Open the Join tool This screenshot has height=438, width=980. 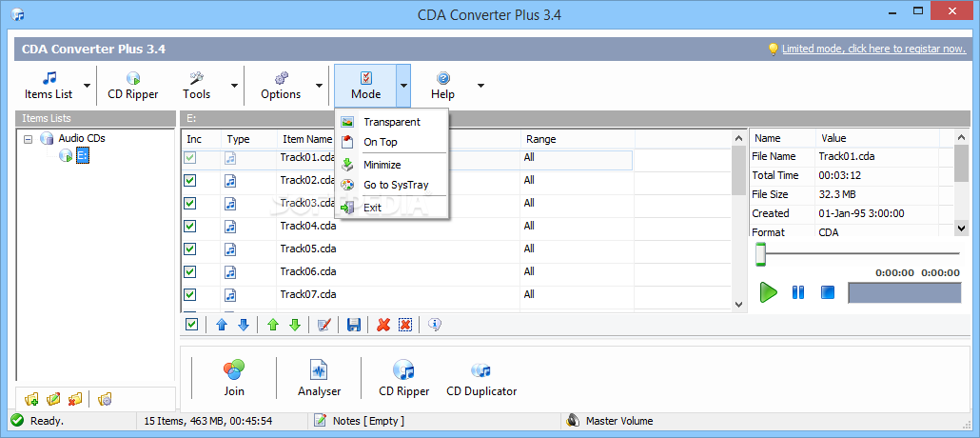click(x=234, y=378)
